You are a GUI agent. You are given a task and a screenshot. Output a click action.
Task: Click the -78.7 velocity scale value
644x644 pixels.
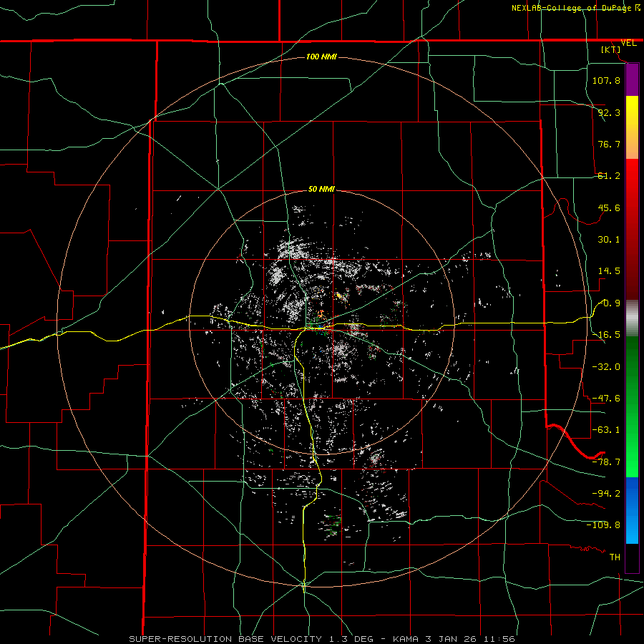[x=606, y=462]
